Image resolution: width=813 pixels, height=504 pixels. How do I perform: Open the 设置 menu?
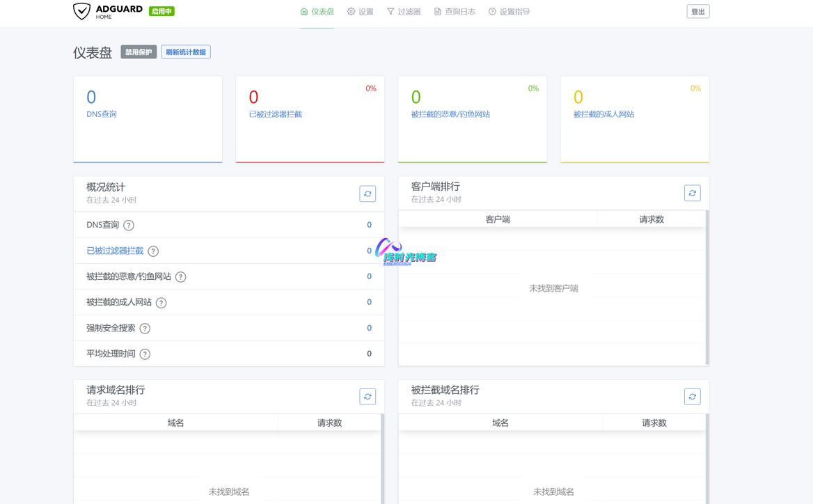coord(361,12)
